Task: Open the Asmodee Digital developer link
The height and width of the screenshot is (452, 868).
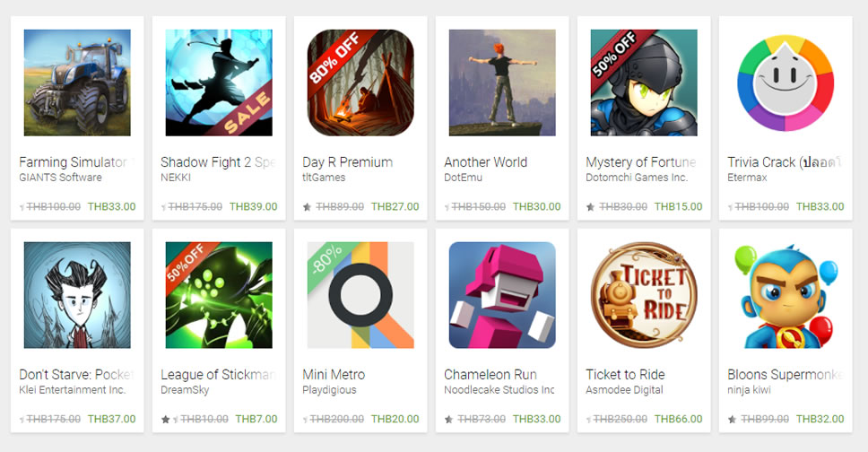Action: 624,389
